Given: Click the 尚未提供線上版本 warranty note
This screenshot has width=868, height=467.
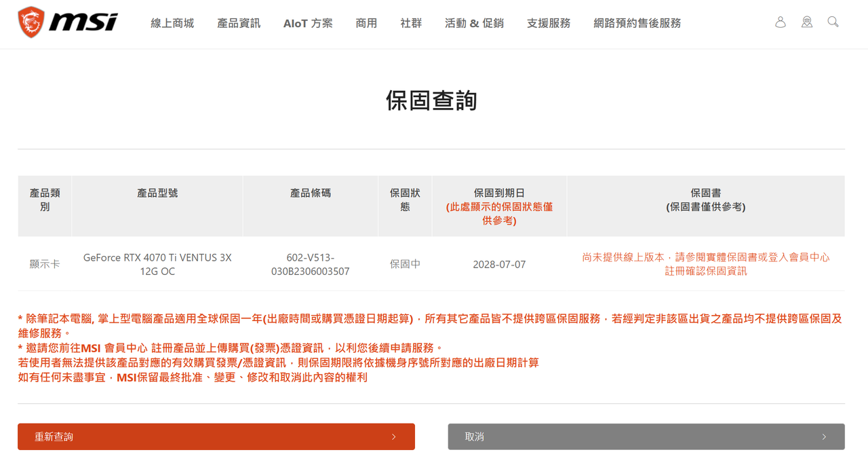Looking at the screenshot, I should pos(706,264).
